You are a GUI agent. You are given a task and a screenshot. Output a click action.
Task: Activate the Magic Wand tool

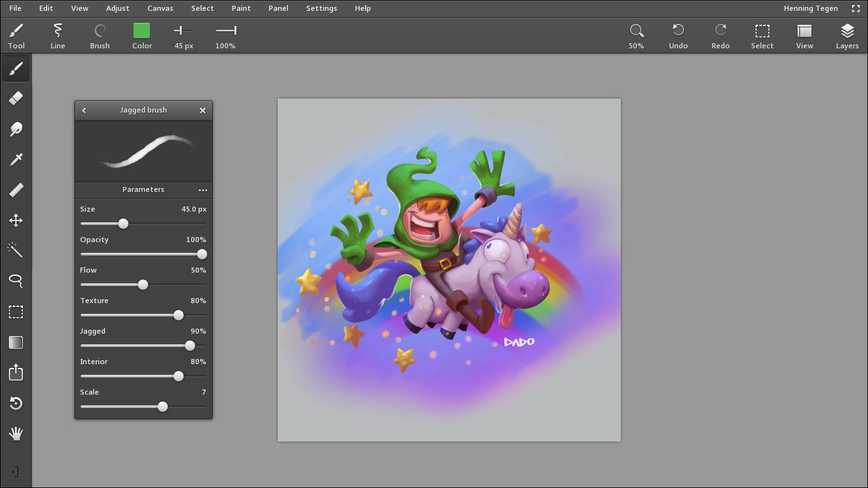coord(16,250)
